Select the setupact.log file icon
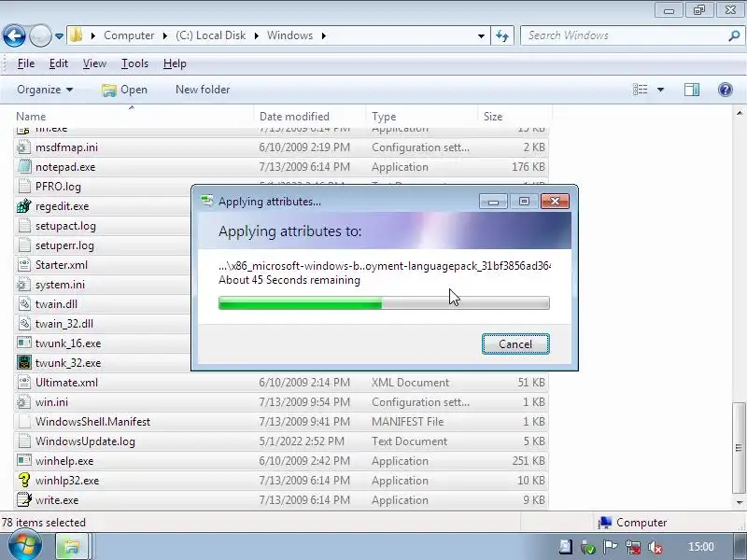The image size is (747, 560). point(23,226)
